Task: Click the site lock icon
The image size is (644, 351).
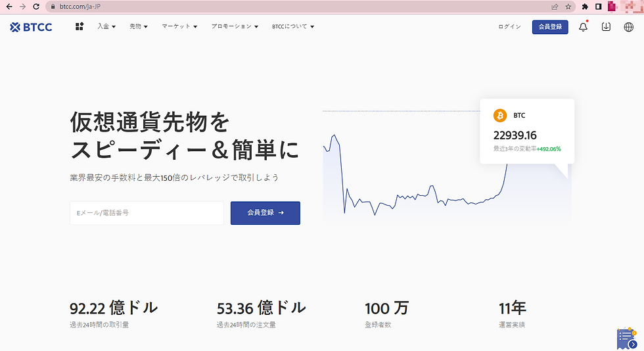Action: click(x=53, y=7)
